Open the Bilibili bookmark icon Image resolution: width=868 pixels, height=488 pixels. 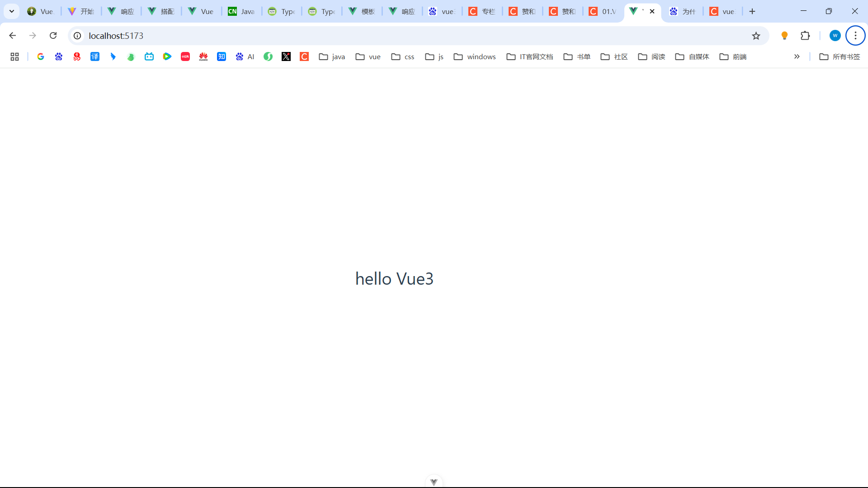click(x=149, y=56)
